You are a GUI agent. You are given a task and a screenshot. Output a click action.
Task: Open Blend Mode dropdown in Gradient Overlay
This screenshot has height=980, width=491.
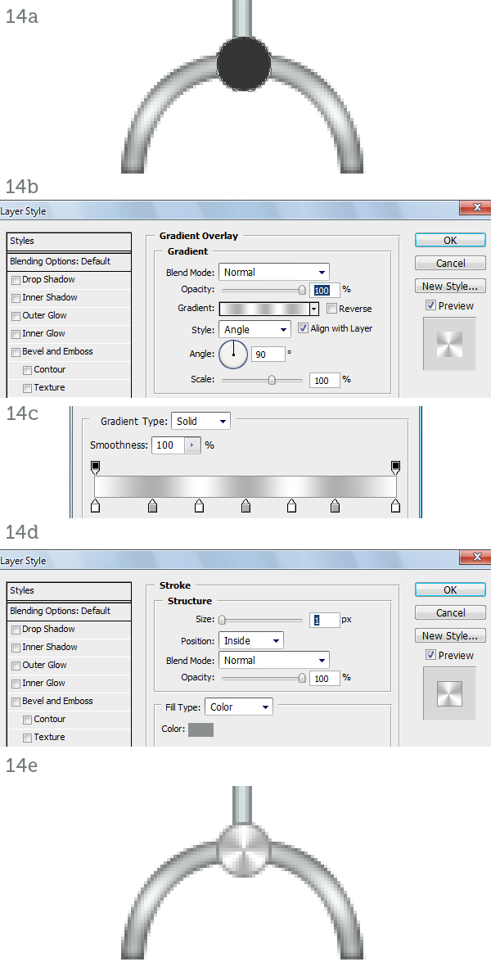(x=273, y=273)
